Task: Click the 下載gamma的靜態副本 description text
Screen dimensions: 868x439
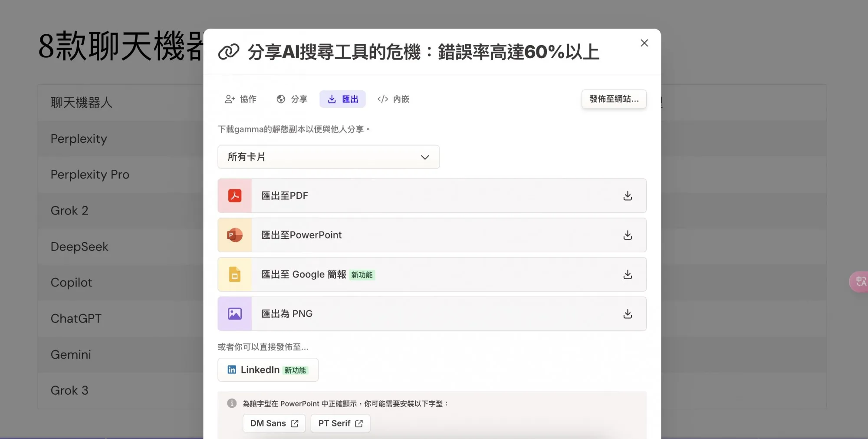Action: tap(294, 129)
